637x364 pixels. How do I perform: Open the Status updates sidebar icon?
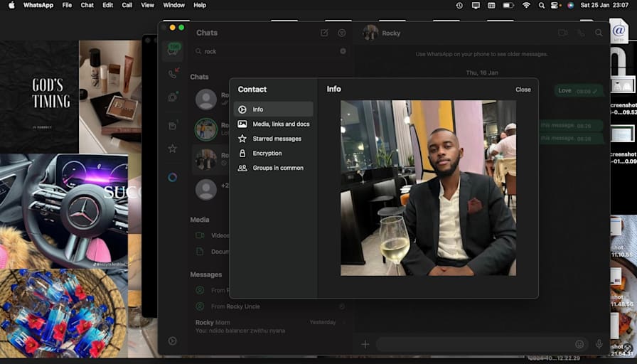tap(173, 97)
